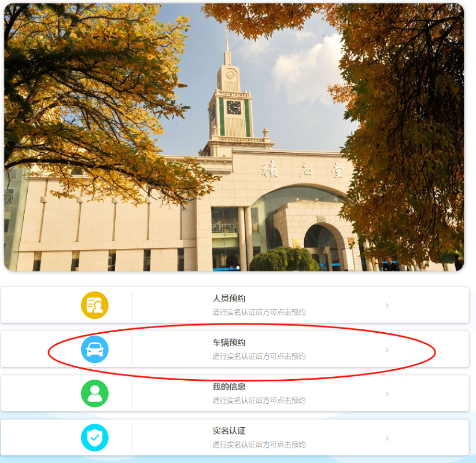Screen dimensions: 476x463
Task: Click the yellow 人员预约 ID card icon
Action: tap(95, 305)
